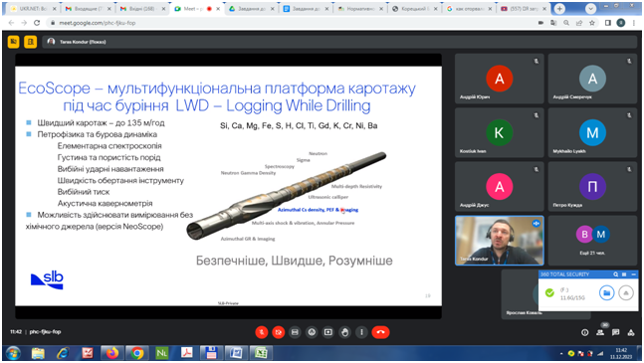Switch to the Корецький tab

pos(415,9)
